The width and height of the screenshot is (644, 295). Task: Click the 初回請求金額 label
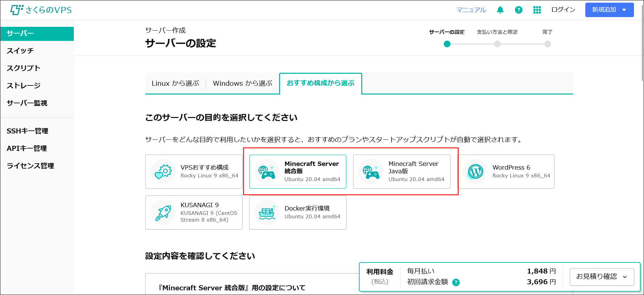click(x=428, y=282)
